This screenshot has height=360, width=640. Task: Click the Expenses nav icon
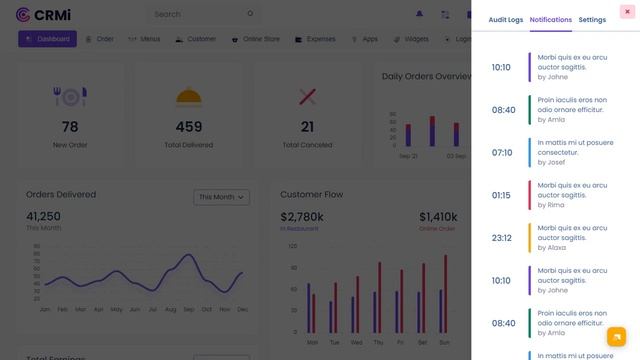[x=298, y=40]
